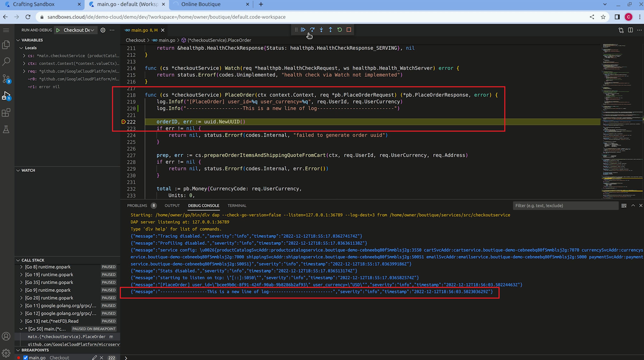Open launch.json via the gear icon
Image resolution: width=644 pixels, height=360 pixels.
(103, 30)
